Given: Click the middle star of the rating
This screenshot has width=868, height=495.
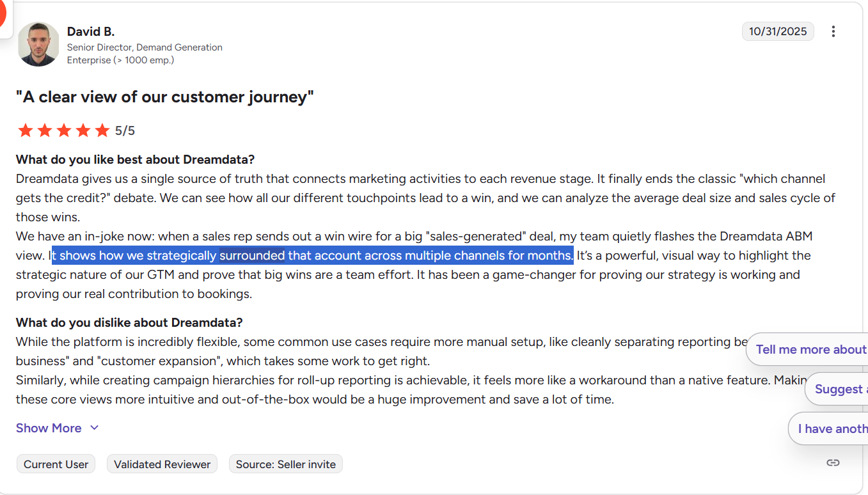Looking at the screenshot, I should point(63,130).
